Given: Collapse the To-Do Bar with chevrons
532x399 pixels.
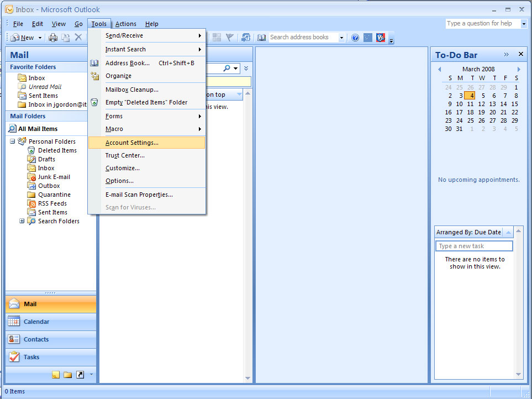Looking at the screenshot, I should coord(506,54).
